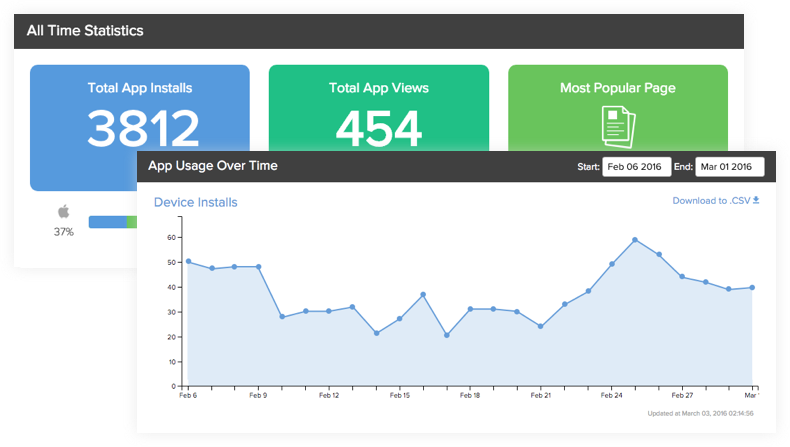Click the Apple platform logo icon
This screenshot has height=447, width=790.
pos(64,211)
